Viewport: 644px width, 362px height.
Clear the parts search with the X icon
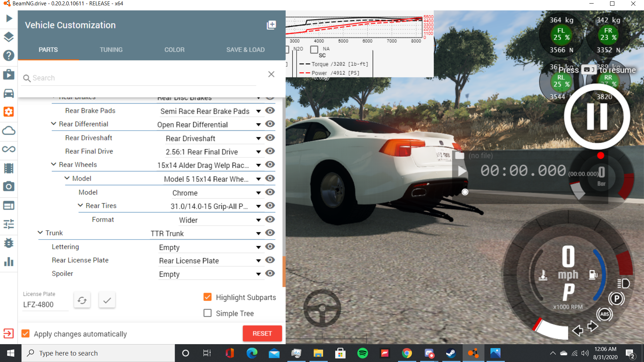(271, 74)
